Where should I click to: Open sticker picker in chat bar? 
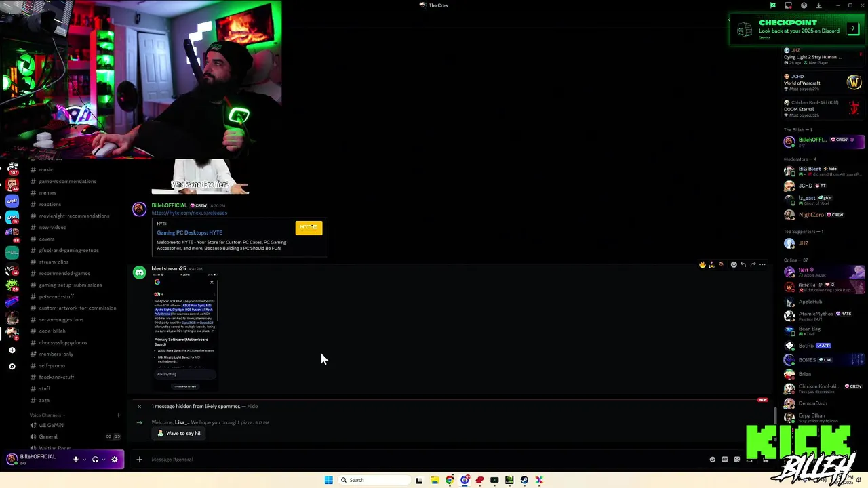(737, 459)
